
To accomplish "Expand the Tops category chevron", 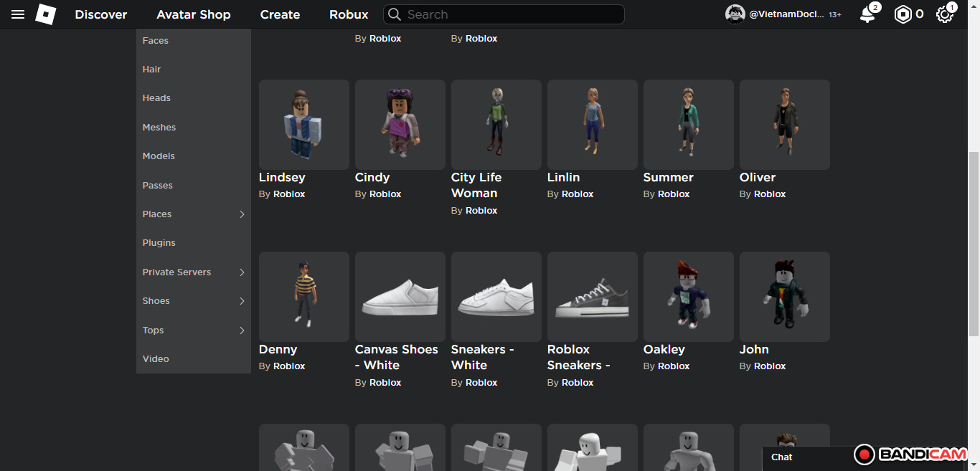I will (242, 330).
